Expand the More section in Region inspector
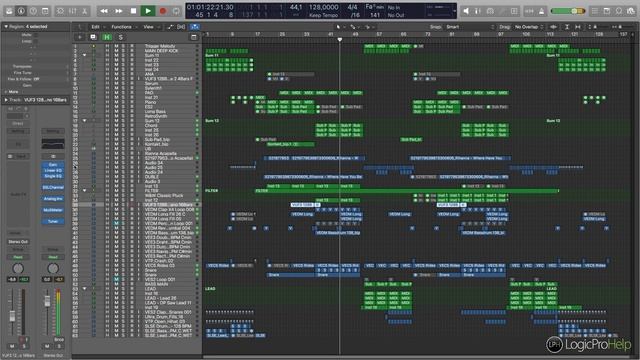The width and height of the screenshot is (640, 360). click(x=6, y=92)
